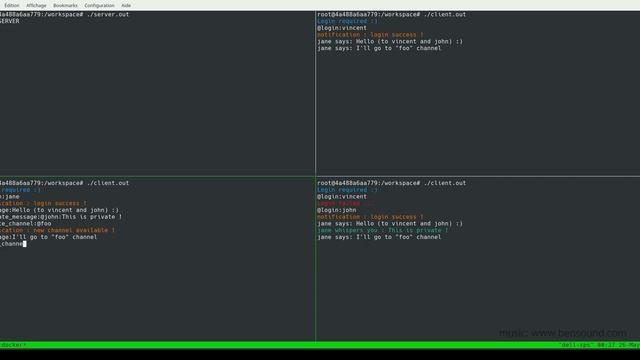Open the Bookmarks menu
This screenshot has height=360, width=640.
pyautogui.click(x=65, y=5)
